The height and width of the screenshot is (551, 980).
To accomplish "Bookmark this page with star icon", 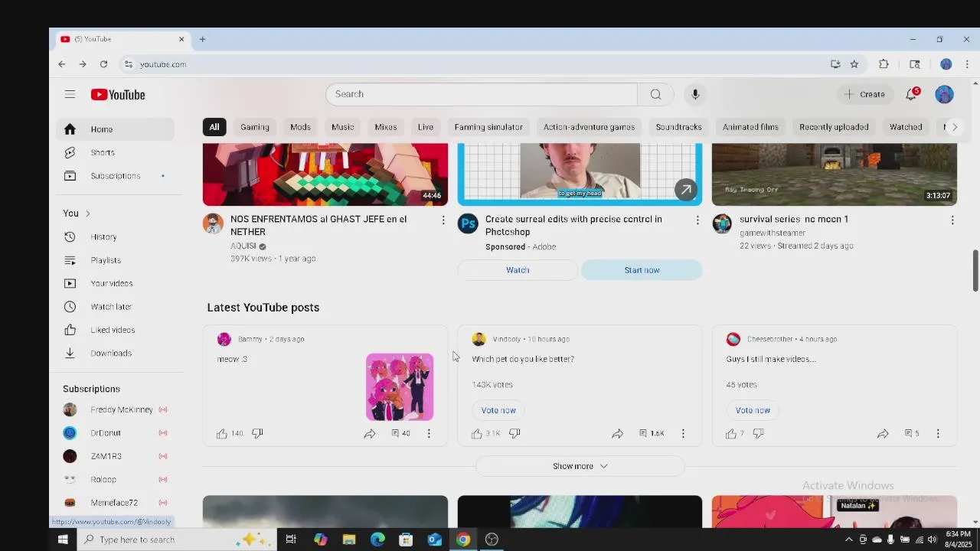I will coord(854,64).
